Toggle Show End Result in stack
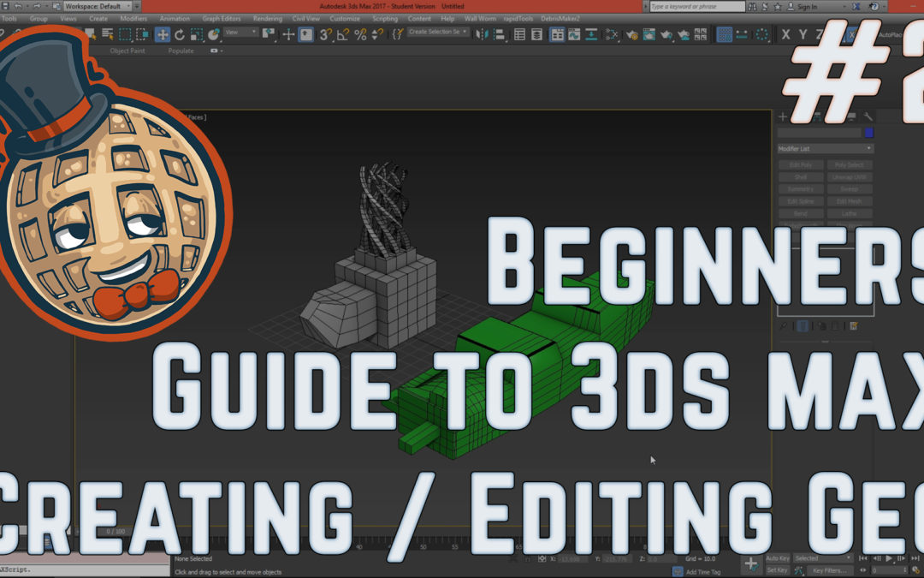The height and width of the screenshot is (578, 924). (x=803, y=325)
